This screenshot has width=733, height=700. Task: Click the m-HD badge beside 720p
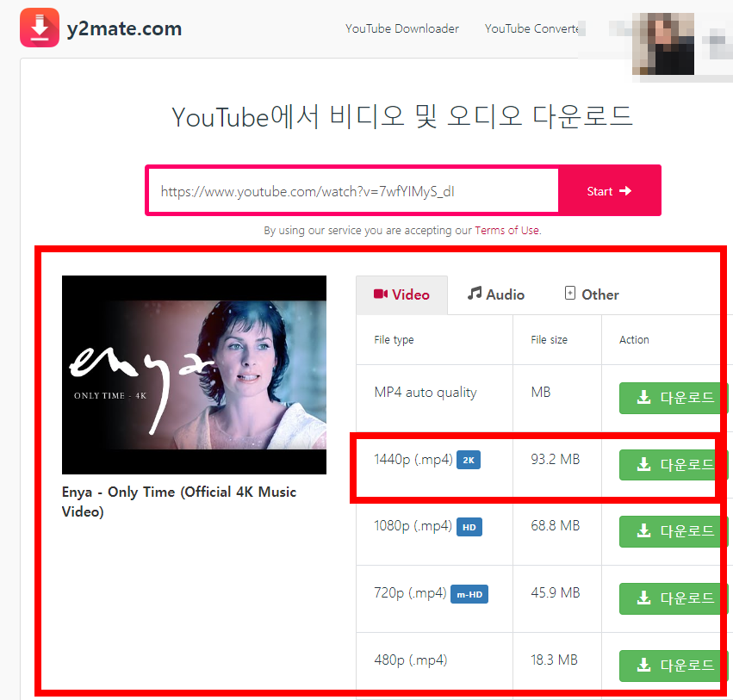tap(469, 594)
